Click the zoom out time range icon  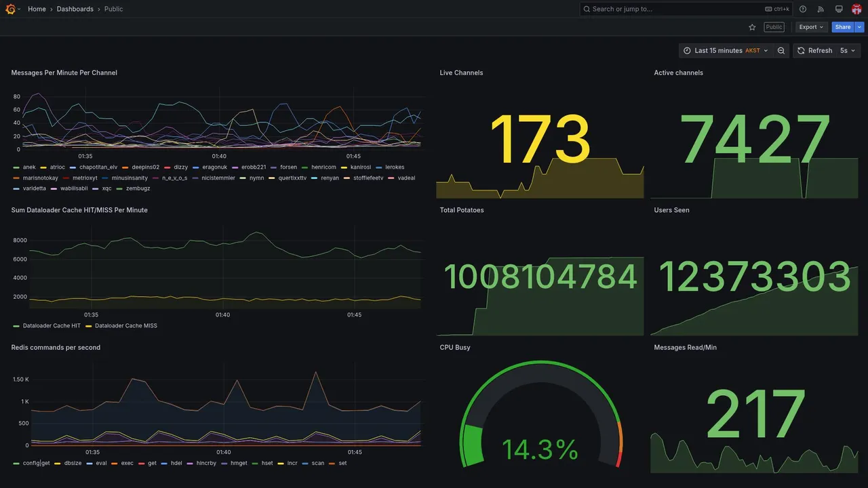tap(781, 51)
